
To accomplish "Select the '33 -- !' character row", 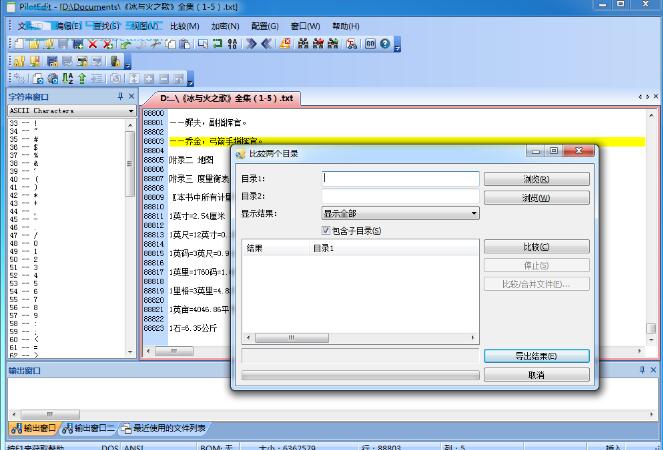I will [x=67, y=123].
